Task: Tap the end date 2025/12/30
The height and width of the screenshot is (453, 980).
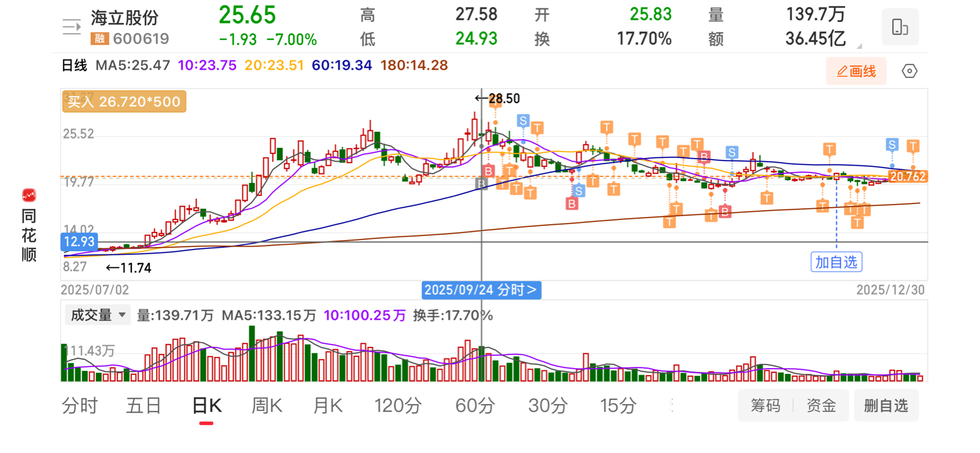Action: pos(890,290)
